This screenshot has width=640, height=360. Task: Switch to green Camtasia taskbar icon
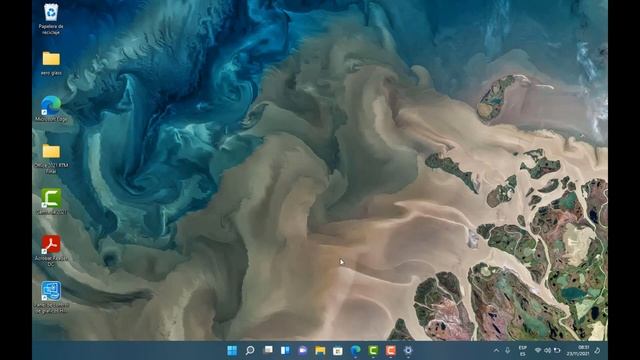point(373,350)
